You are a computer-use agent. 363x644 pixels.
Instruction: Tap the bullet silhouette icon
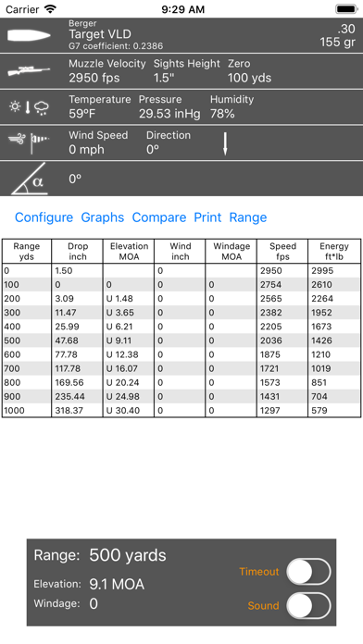coord(29,35)
